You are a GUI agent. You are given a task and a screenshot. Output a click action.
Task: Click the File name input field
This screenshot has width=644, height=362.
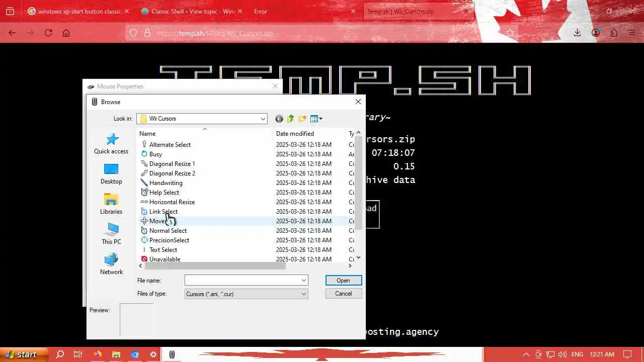pos(243,281)
